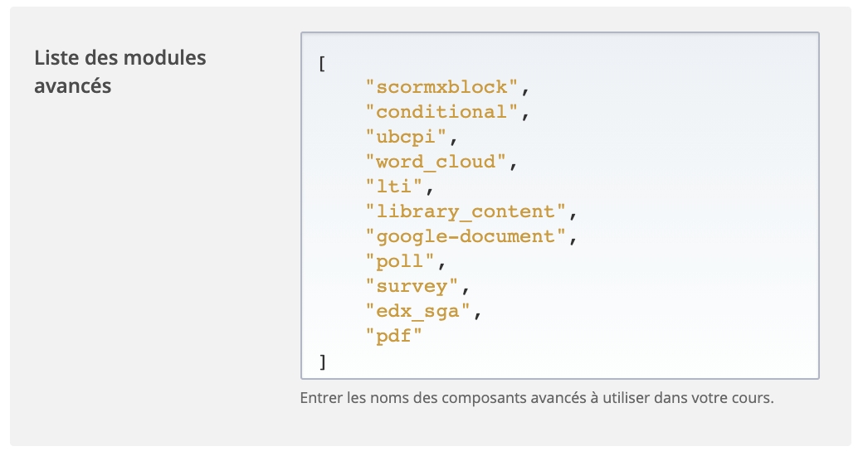
Task: Place cursor on the "survey" line
Action: [x=412, y=286]
